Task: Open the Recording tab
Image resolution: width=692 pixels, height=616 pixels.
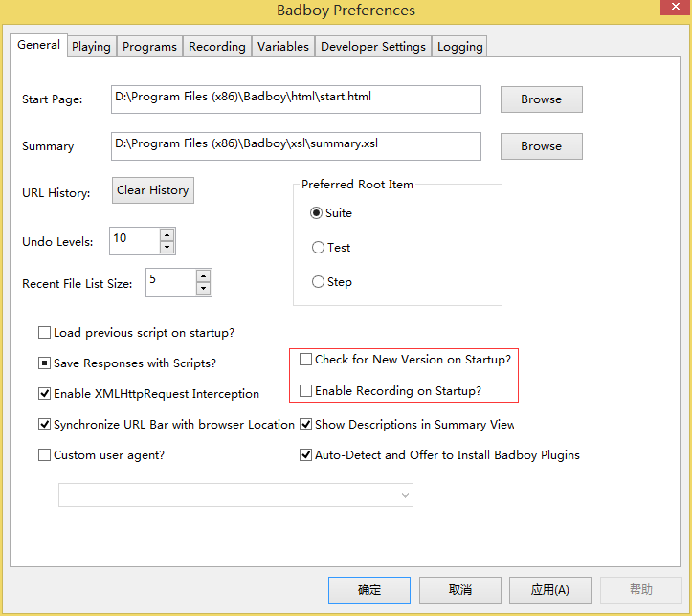Action: pos(217,47)
